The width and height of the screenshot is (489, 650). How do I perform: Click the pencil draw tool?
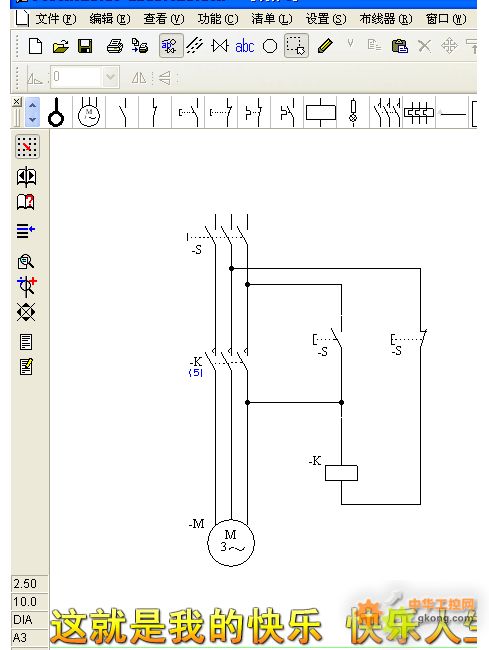(x=325, y=46)
